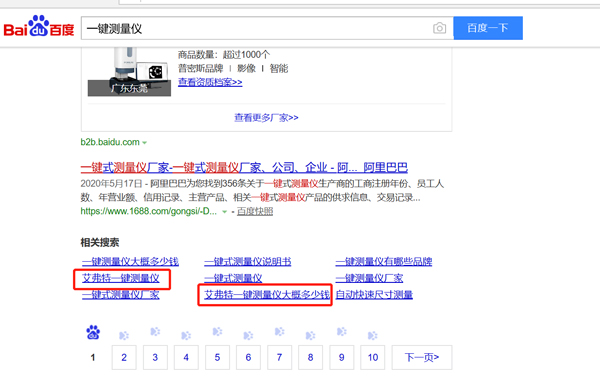
Task: Go to results page 5
Action: [x=217, y=357]
